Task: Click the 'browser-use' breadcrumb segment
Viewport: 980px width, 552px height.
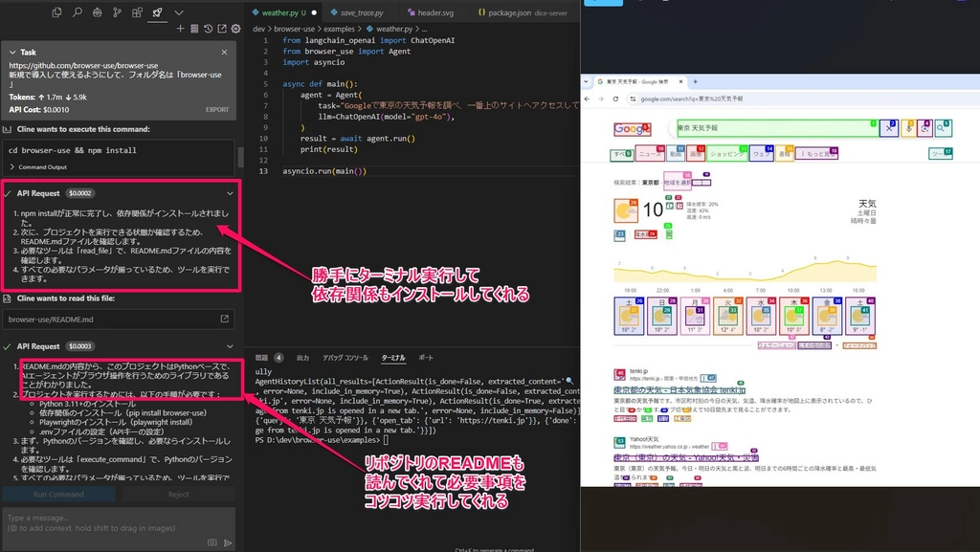Action: point(295,29)
